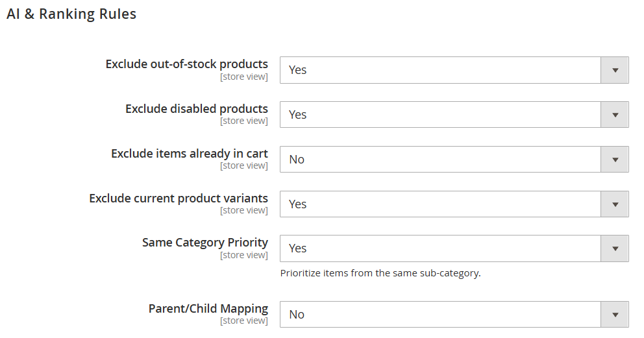Screen dimensions: 644x338
Task: Click the Same Category Priority label
Action: point(205,243)
